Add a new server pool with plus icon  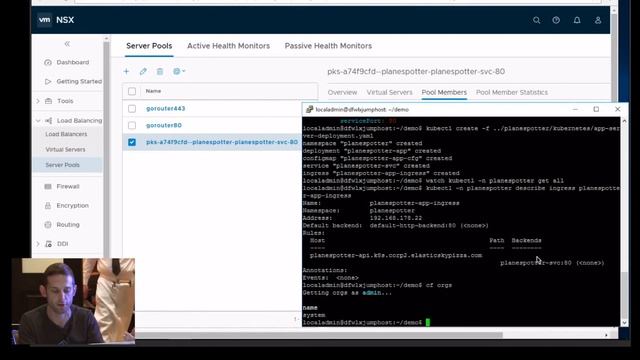click(127, 71)
